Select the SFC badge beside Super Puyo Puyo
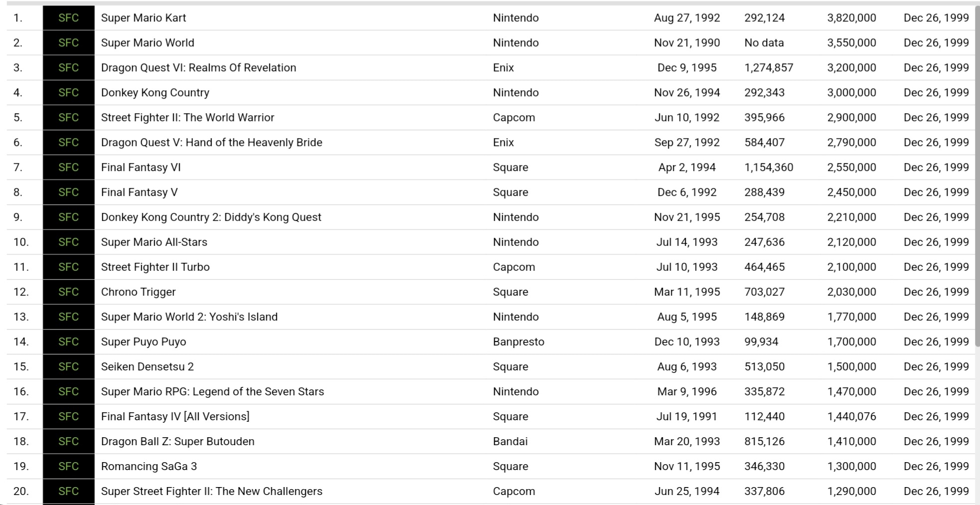 [x=68, y=342]
